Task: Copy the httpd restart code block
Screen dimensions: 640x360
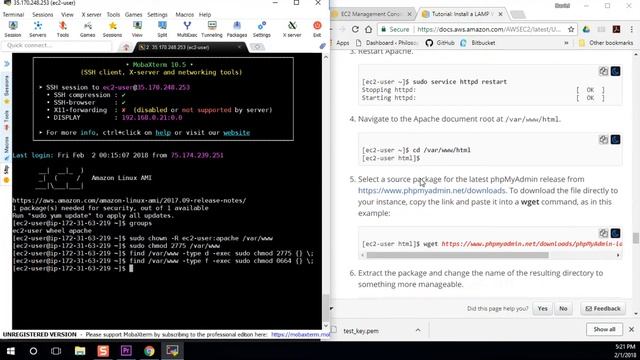Action: (603, 71)
